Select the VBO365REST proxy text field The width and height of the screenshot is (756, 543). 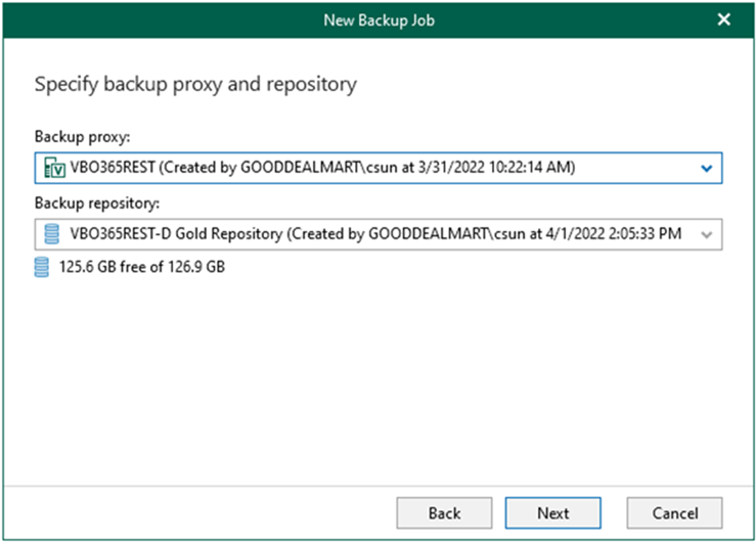pyautogui.click(x=378, y=168)
